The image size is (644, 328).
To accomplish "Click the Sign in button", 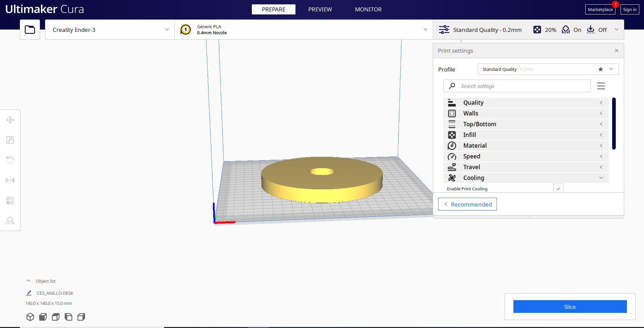I will click(630, 9).
